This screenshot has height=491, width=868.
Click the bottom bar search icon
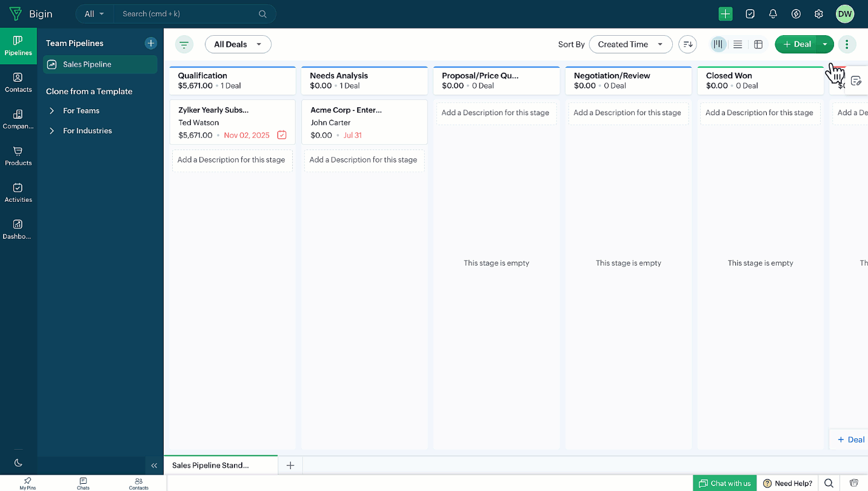click(x=829, y=483)
